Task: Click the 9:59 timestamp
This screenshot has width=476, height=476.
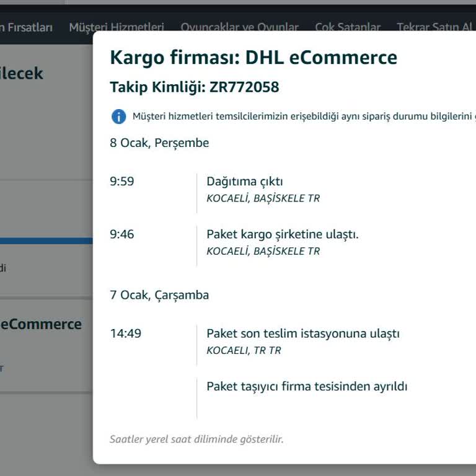Action: (x=121, y=181)
